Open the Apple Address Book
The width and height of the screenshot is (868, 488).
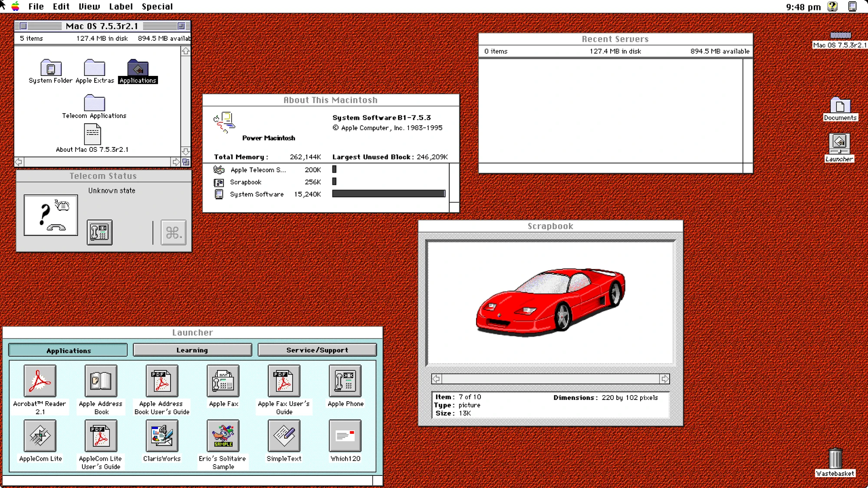101,382
